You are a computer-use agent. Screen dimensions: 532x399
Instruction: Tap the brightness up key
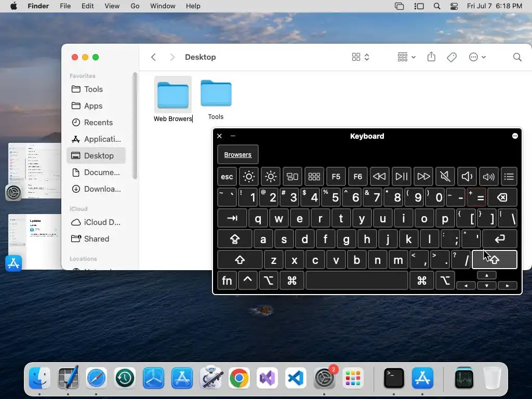tap(270, 177)
